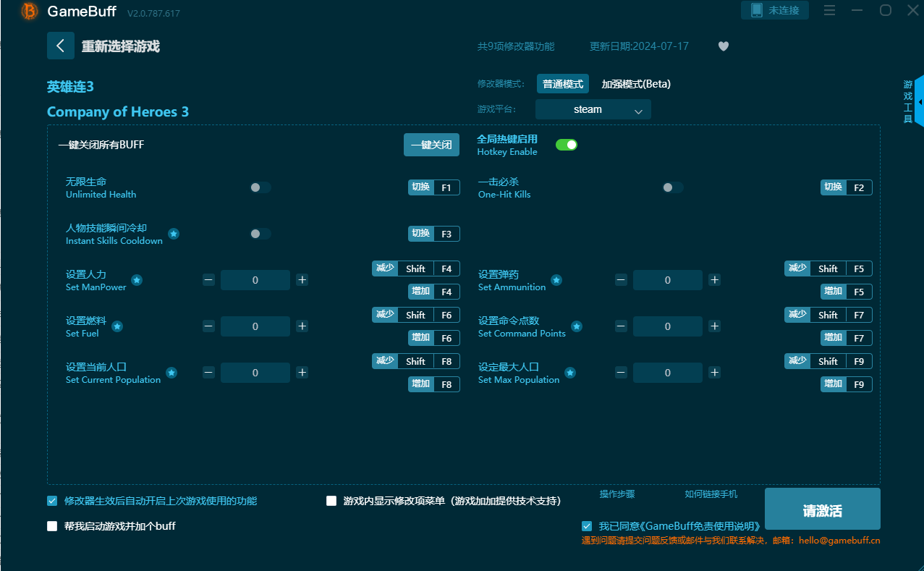Image resolution: width=924 pixels, height=571 pixels.
Task: Click 减少 Shift F4 hotkey button
Action: click(x=416, y=268)
